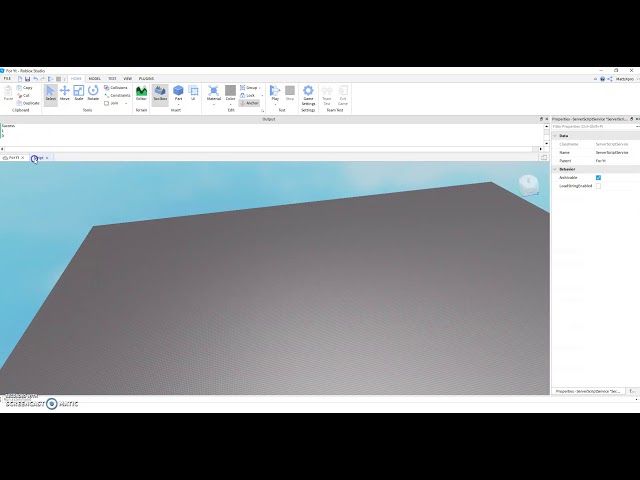Select the Move tool in ribbon
The width and height of the screenshot is (640, 480).
[64, 93]
